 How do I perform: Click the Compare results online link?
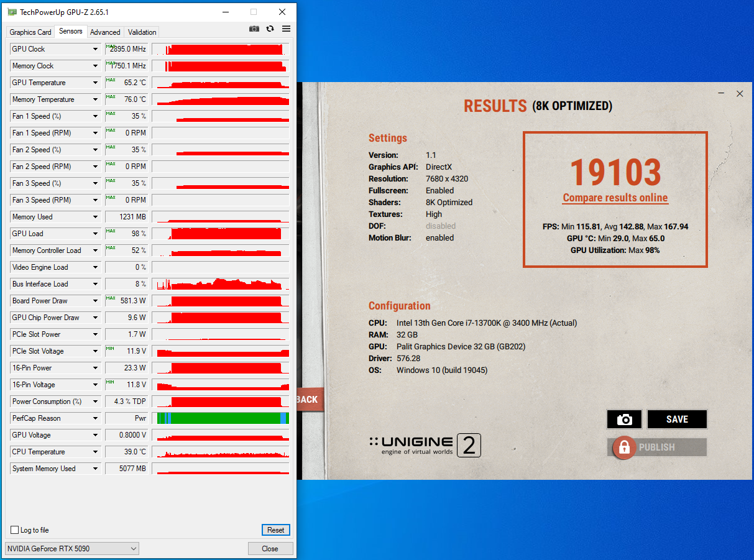[615, 198]
